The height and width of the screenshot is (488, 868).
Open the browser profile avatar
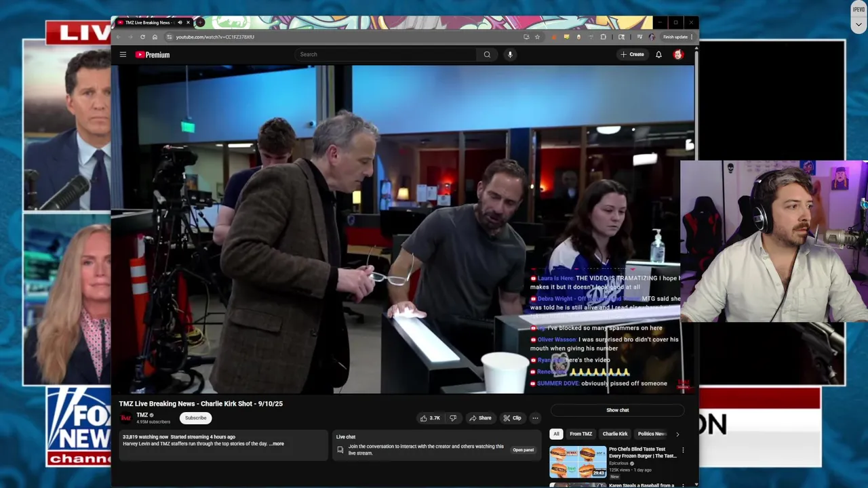coord(652,37)
